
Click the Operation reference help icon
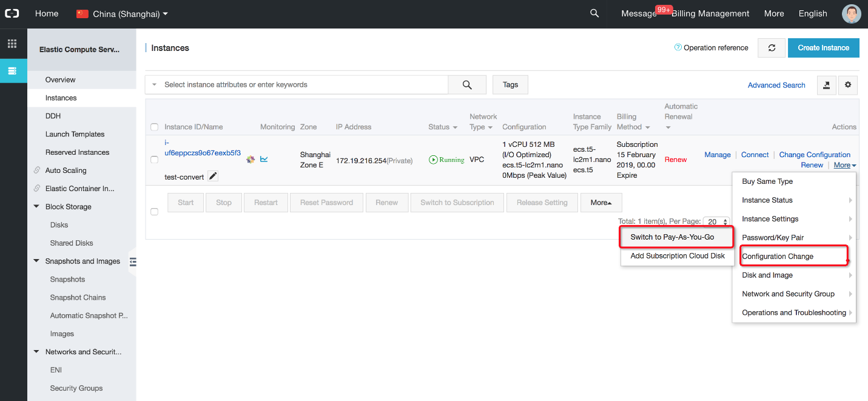pos(678,47)
